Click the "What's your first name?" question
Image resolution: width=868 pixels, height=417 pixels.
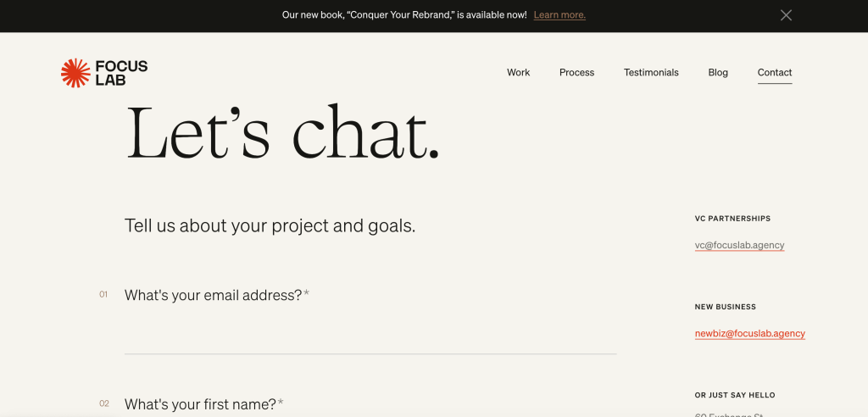click(200, 404)
